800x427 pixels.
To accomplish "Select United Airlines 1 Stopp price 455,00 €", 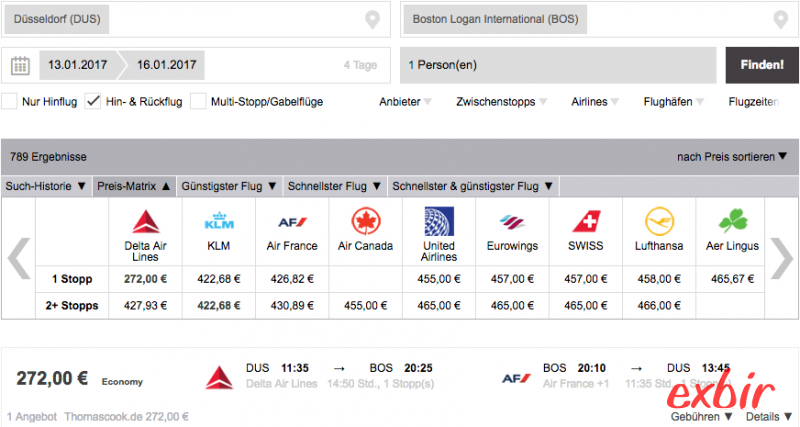I will 439,279.
